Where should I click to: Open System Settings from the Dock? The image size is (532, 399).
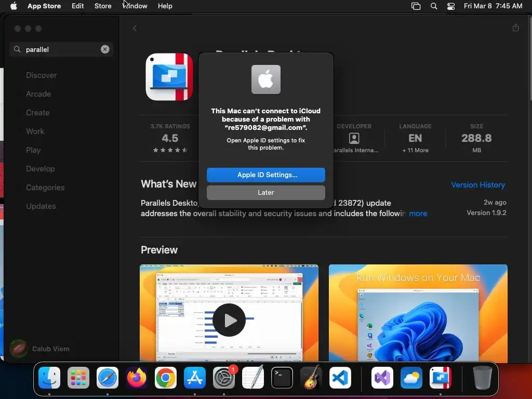224,378
